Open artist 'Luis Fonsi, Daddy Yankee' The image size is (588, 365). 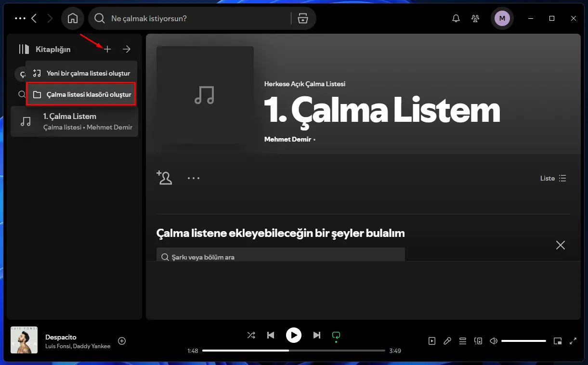click(78, 346)
